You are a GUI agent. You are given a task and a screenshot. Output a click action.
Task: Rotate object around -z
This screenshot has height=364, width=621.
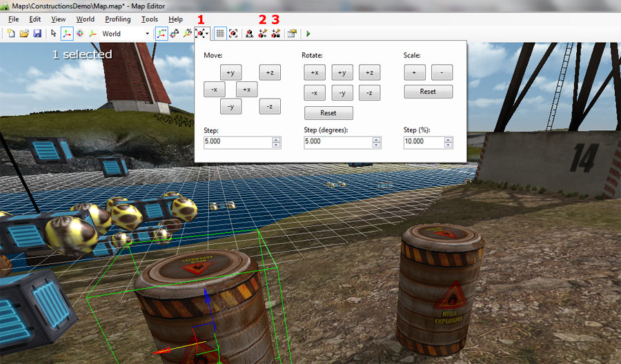(x=370, y=92)
